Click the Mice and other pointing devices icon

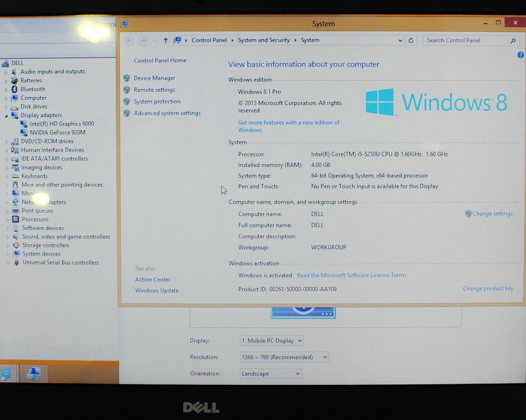point(15,185)
